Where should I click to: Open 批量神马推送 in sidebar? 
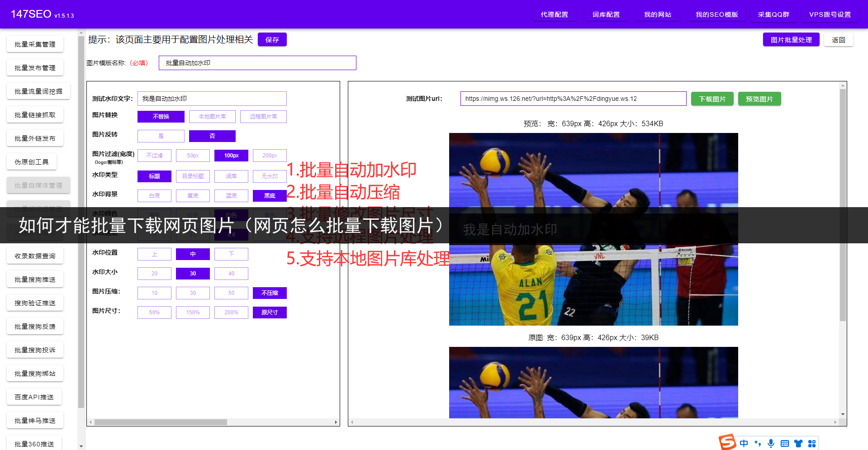pos(35,421)
